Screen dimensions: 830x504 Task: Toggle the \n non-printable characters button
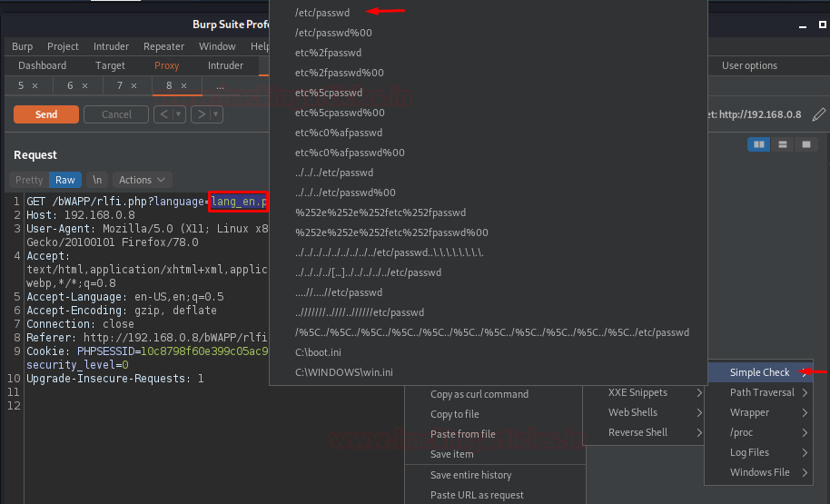click(x=97, y=180)
